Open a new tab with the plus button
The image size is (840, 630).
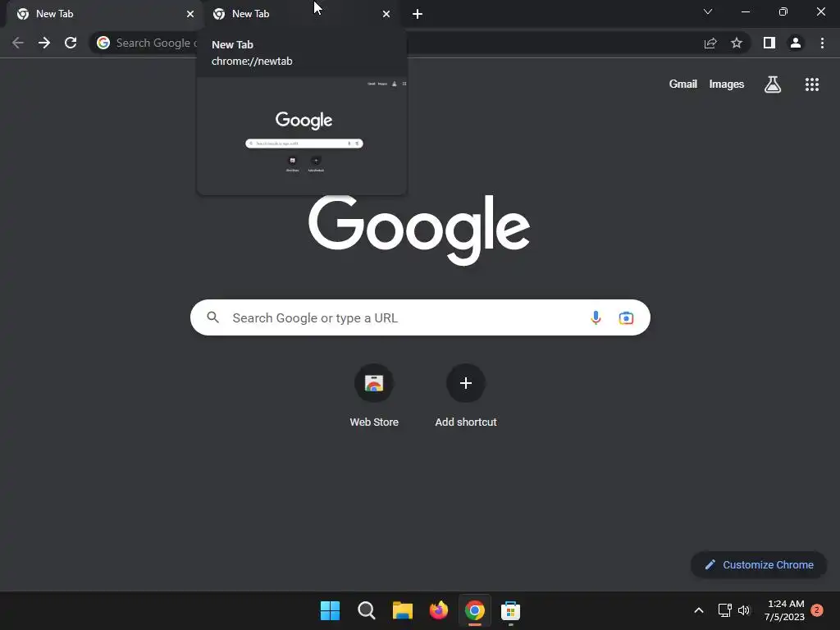418,14
